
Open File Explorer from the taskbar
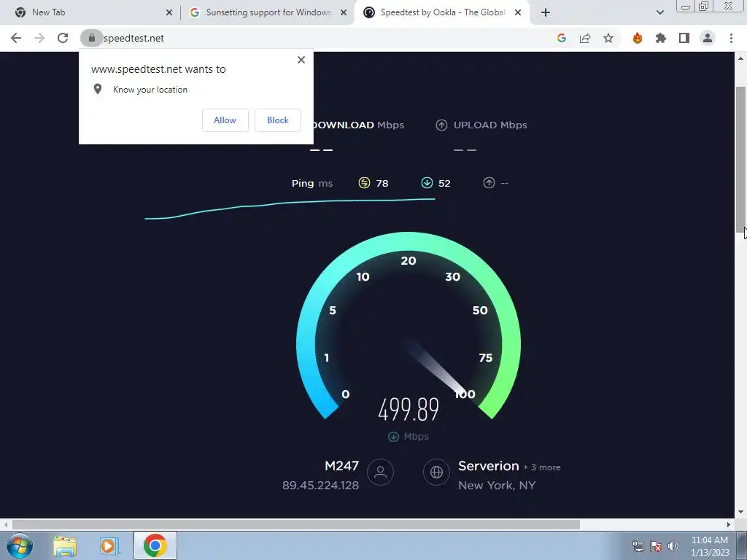pyautogui.click(x=65, y=545)
